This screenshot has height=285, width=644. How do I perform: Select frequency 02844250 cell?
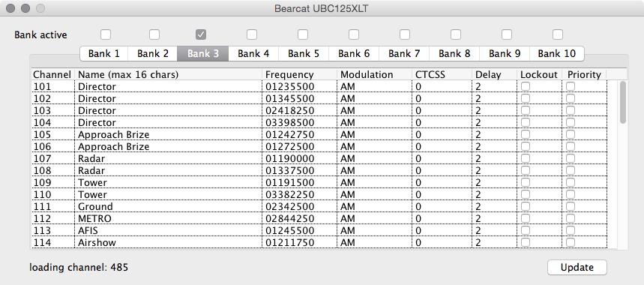click(299, 218)
